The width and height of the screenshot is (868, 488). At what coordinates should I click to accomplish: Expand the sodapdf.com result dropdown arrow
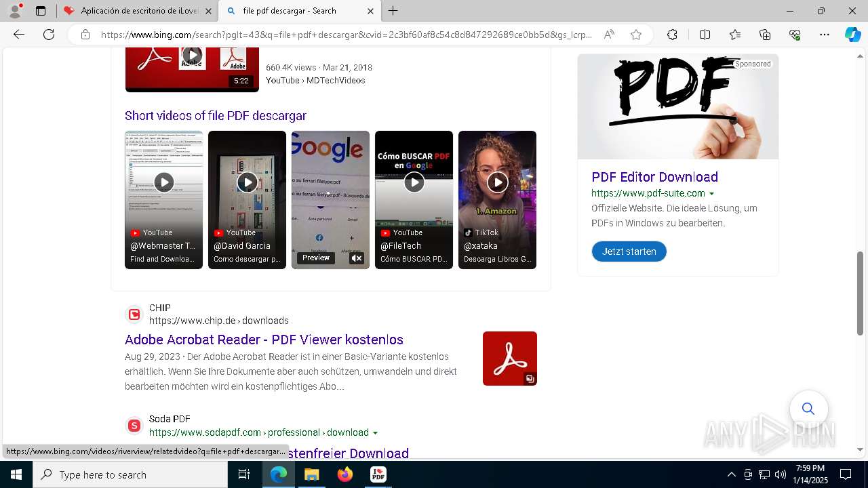coord(375,433)
